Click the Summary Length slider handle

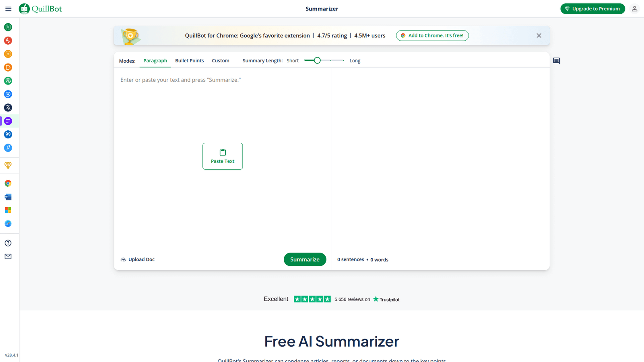click(317, 60)
